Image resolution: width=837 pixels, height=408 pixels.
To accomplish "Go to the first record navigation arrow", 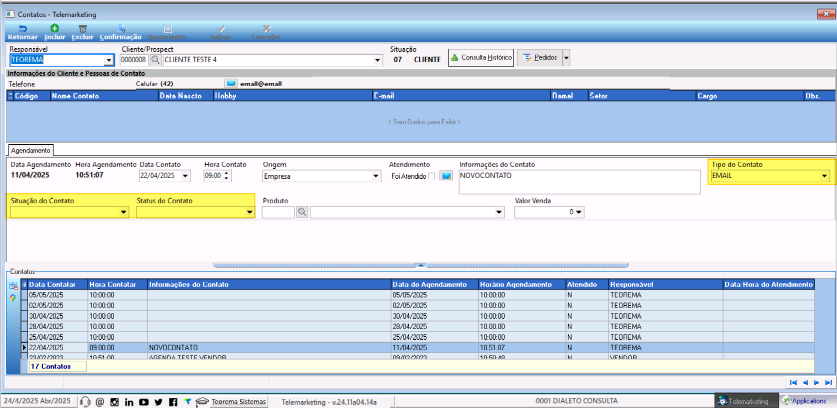I will pos(793,382).
